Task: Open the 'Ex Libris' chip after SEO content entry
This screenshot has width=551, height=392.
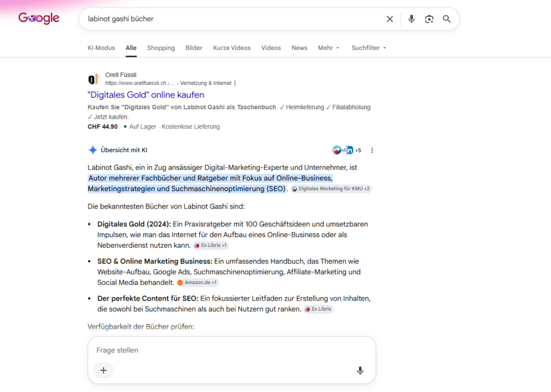Action: (319, 309)
